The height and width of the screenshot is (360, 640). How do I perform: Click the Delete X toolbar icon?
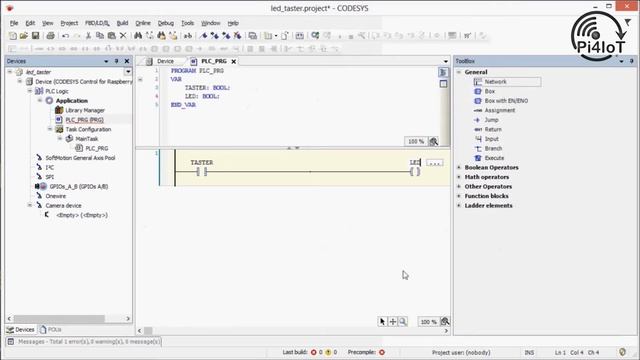point(123,36)
